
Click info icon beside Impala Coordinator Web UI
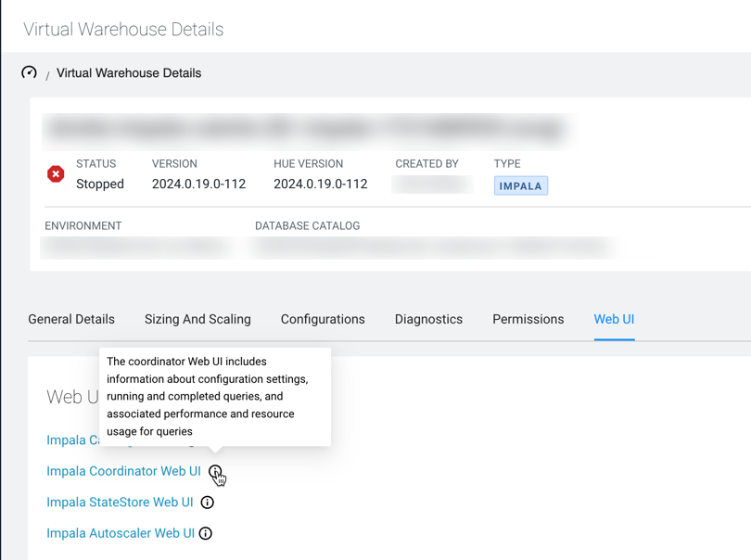coord(215,472)
